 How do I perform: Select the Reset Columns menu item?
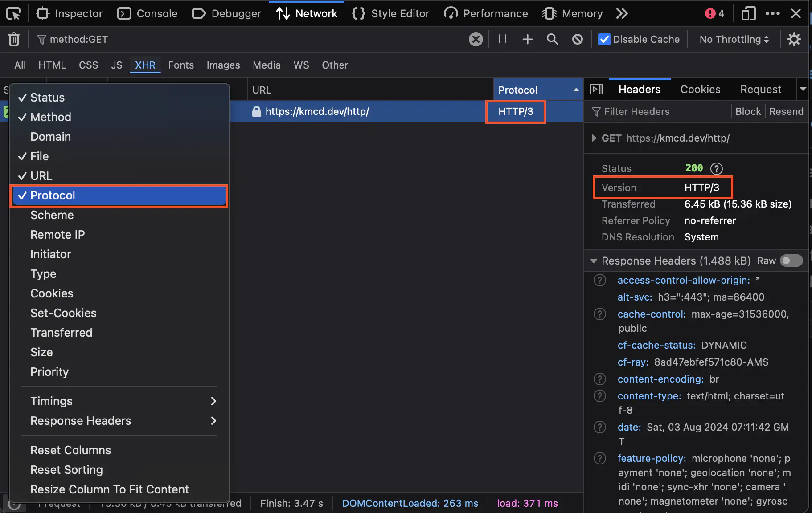[x=70, y=450]
